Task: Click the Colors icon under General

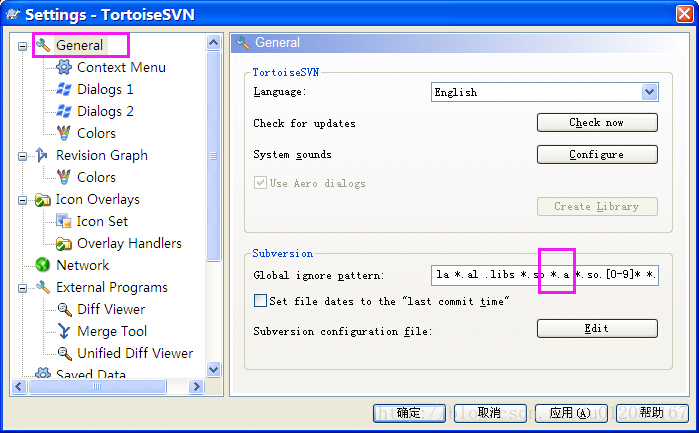Action: [x=64, y=133]
